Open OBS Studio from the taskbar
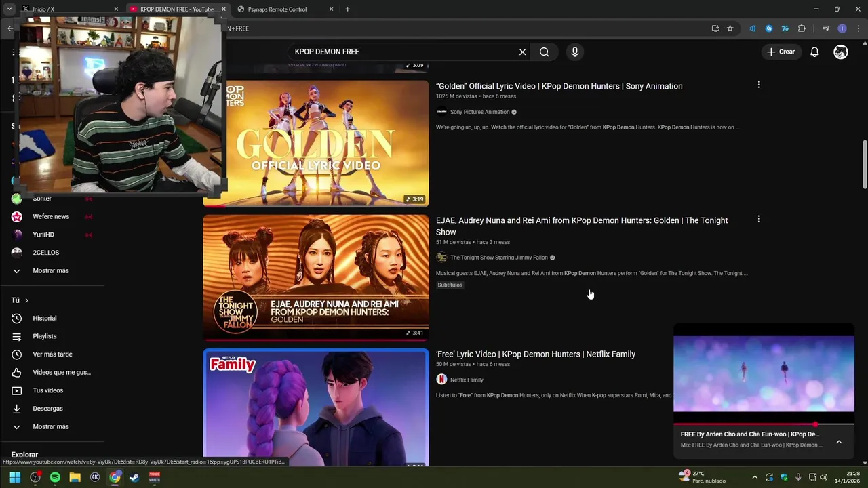 coord(35,477)
